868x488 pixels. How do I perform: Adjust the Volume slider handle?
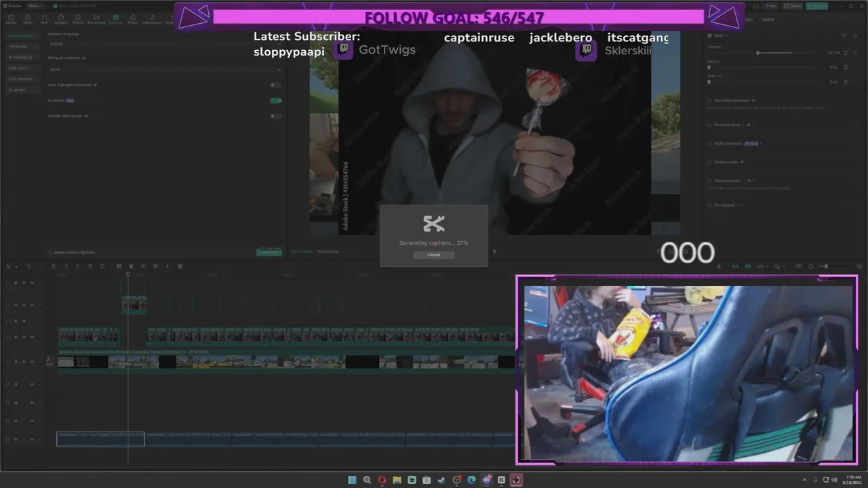click(757, 52)
